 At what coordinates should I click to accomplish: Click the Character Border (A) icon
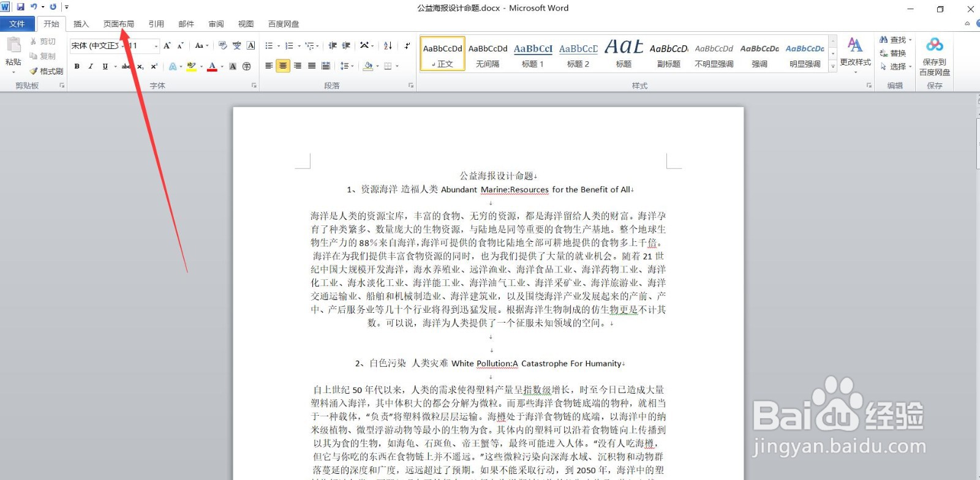pos(251,46)
